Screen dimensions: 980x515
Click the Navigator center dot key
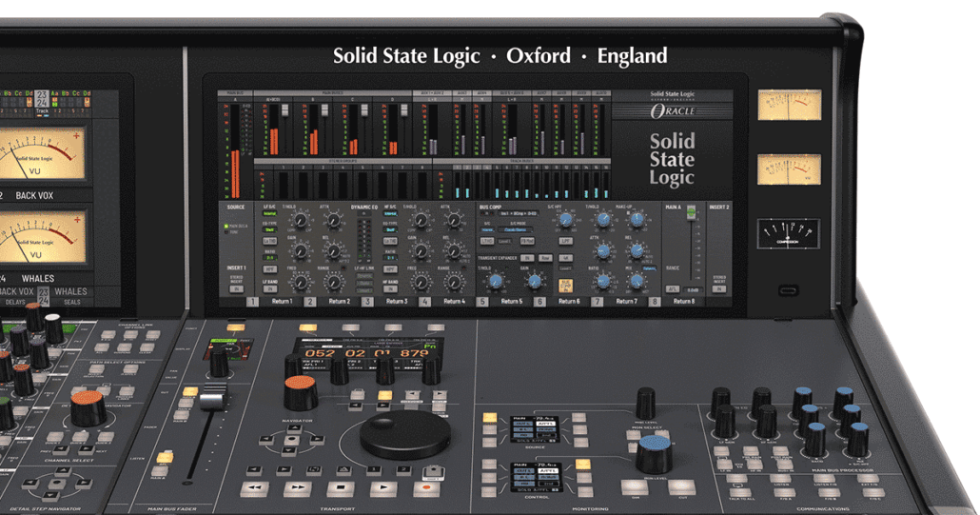point(292,440)
